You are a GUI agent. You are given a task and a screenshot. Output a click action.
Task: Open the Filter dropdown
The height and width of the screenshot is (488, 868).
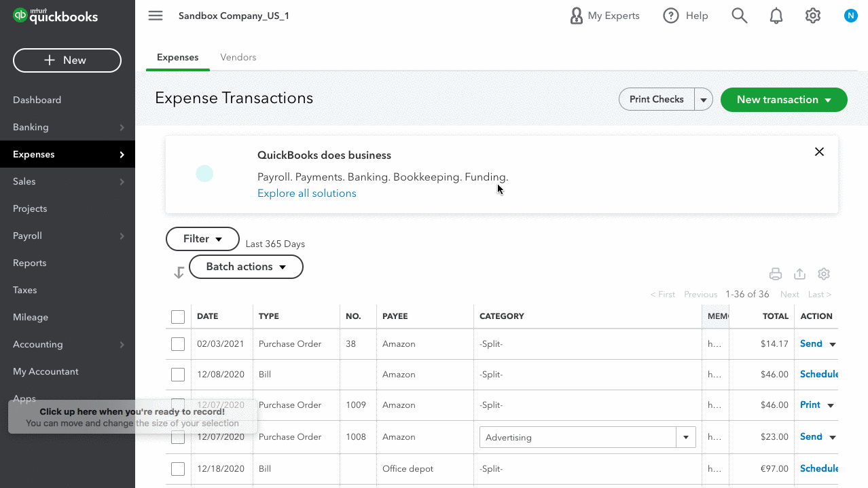pyautogui.click(x=202, y=239)
